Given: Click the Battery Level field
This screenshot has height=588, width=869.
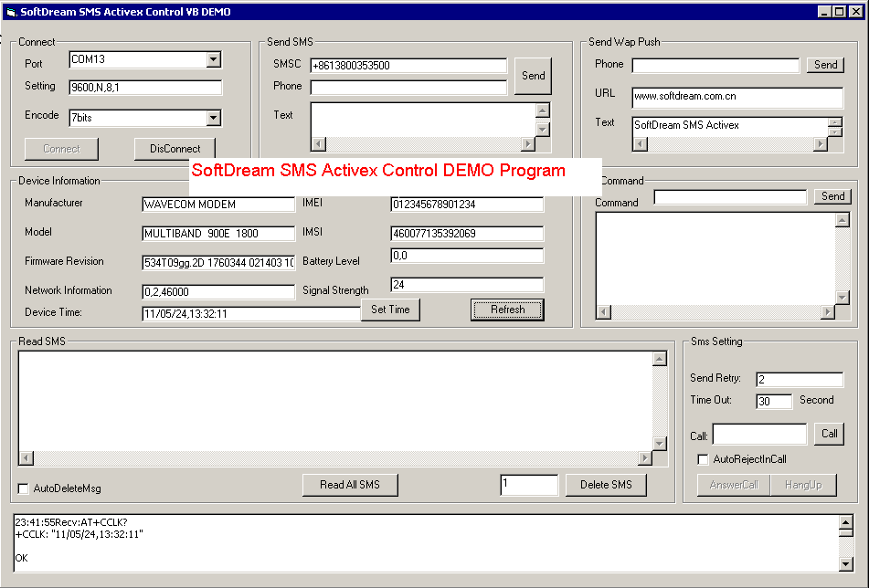Looking at the screenshot, I should 467,256.
